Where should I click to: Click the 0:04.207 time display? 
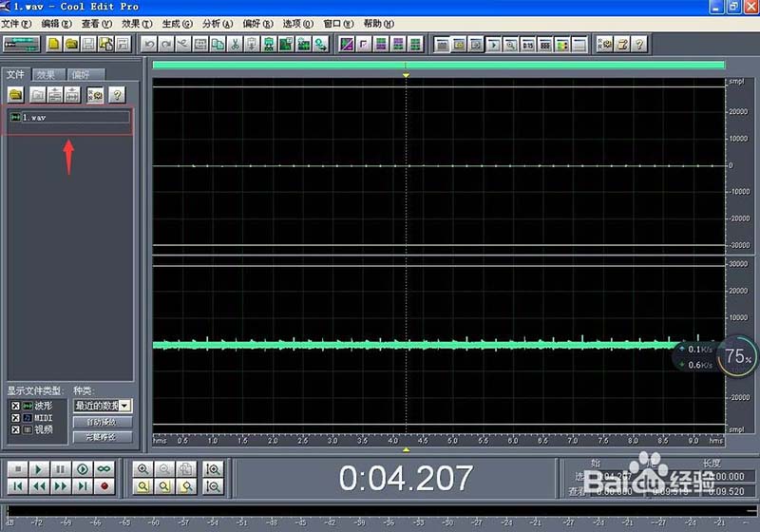click(406, 478)
